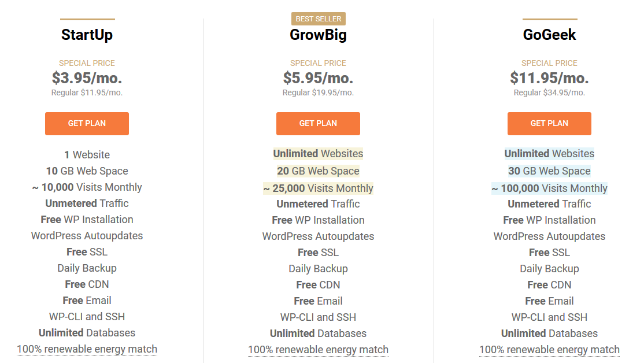Select the $11.95/mo price under GoGeek
The height and width of the screenshot is (363, 644).
(x=549, y=77)
